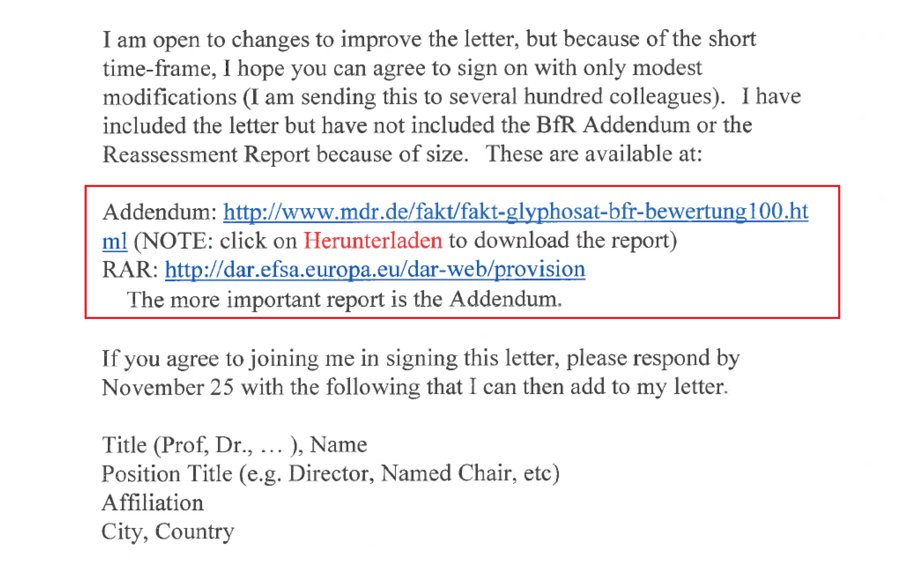Image resolution: width=924 pixels, height=564 pixels.
Task: Click the "These are available at:" text
Action: [593, 154]
